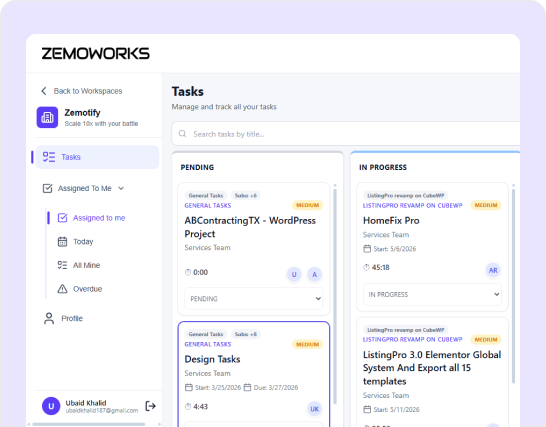
Task: Click the Zemotify workspace name
Action: [x=83, y=112]
